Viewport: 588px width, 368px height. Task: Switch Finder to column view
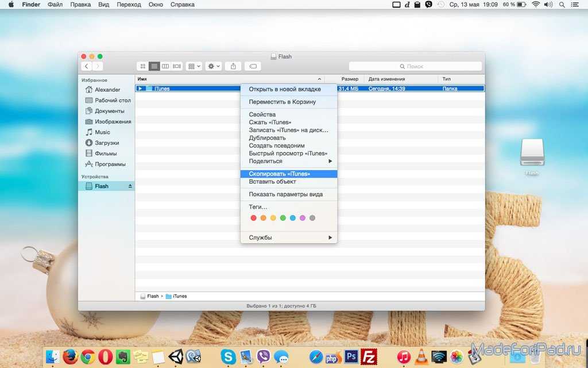click(x=165, y=66)
